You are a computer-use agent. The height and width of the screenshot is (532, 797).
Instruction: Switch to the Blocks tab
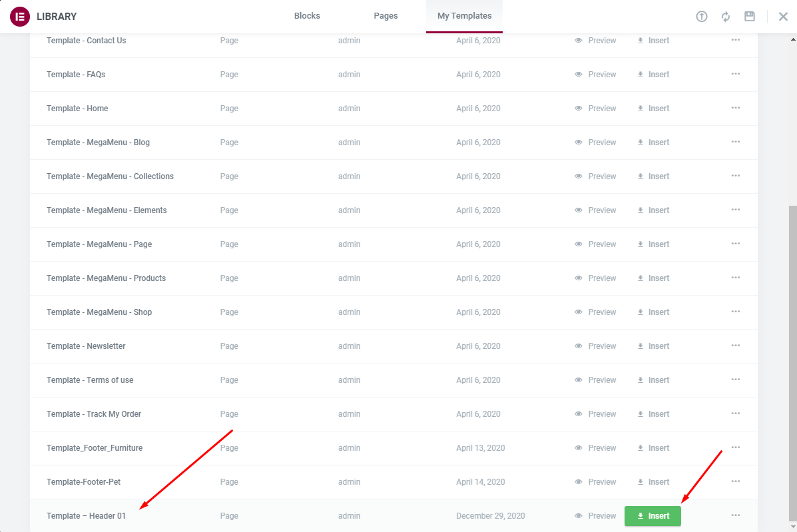[x=307, y=16]
